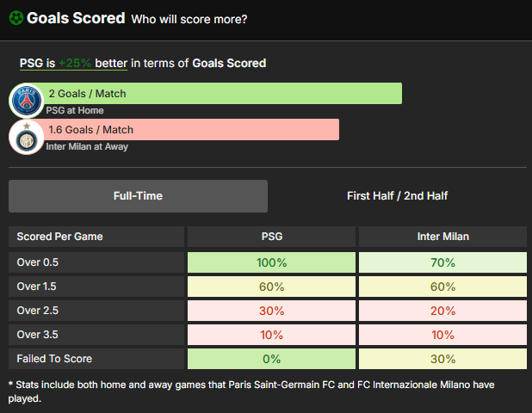Select PSG's 30% Over 2.5 cell
This screenshot has height=413, width=532.
click(271, 311)
